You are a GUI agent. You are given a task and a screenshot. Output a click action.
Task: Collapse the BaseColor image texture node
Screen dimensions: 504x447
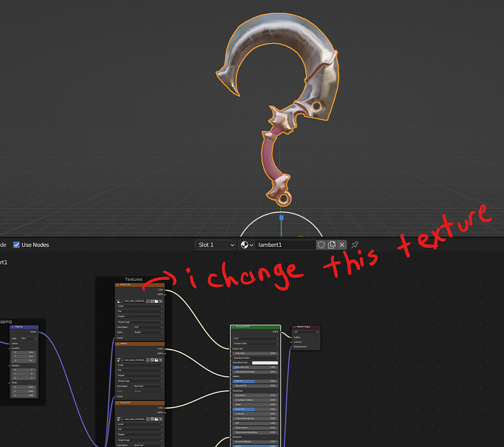[x=118, y=285]
